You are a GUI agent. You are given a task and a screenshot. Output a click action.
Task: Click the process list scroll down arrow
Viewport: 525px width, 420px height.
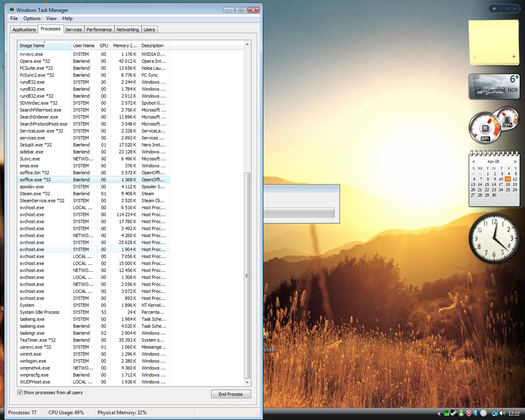(x=247, y=382)
